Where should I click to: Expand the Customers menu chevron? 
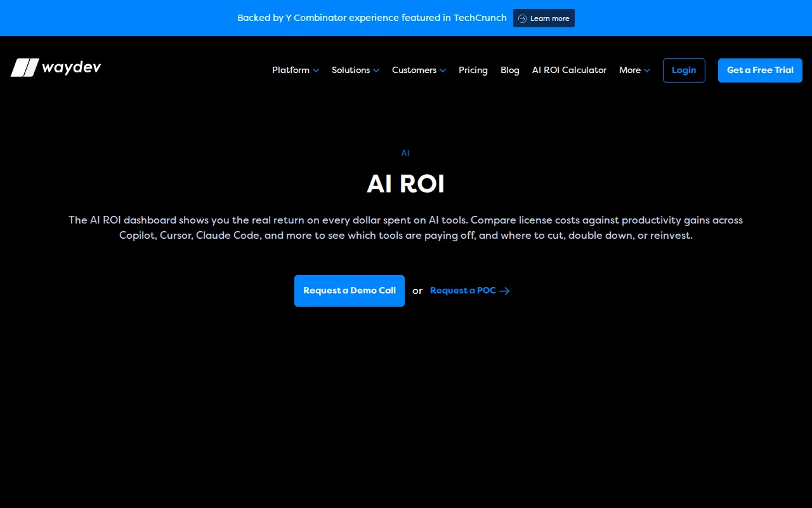pos(443,70)
